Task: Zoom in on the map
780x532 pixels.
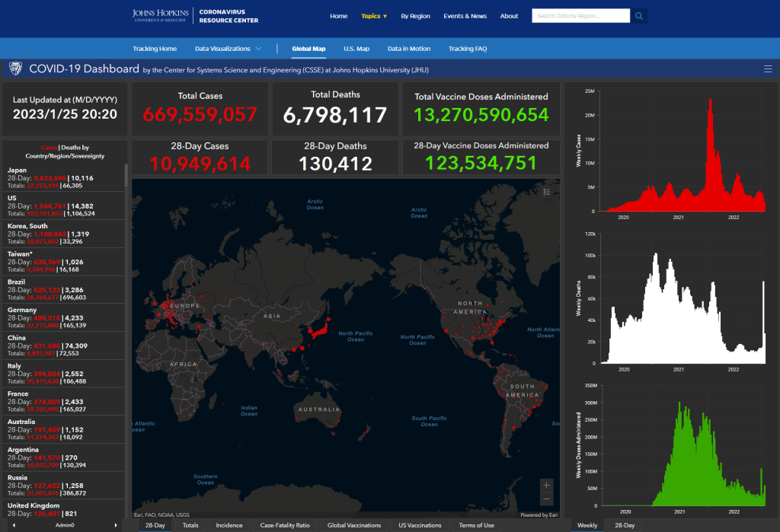Action: 546,485
